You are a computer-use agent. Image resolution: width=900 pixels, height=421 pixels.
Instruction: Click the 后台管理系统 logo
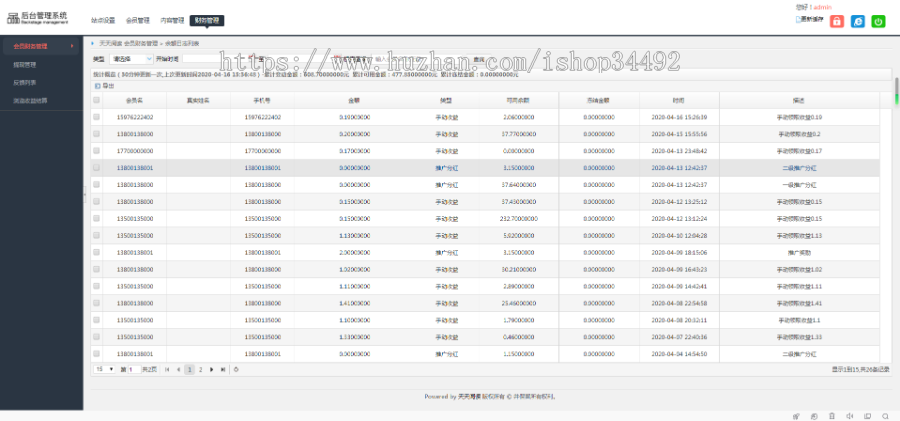(x=37, y=17)
